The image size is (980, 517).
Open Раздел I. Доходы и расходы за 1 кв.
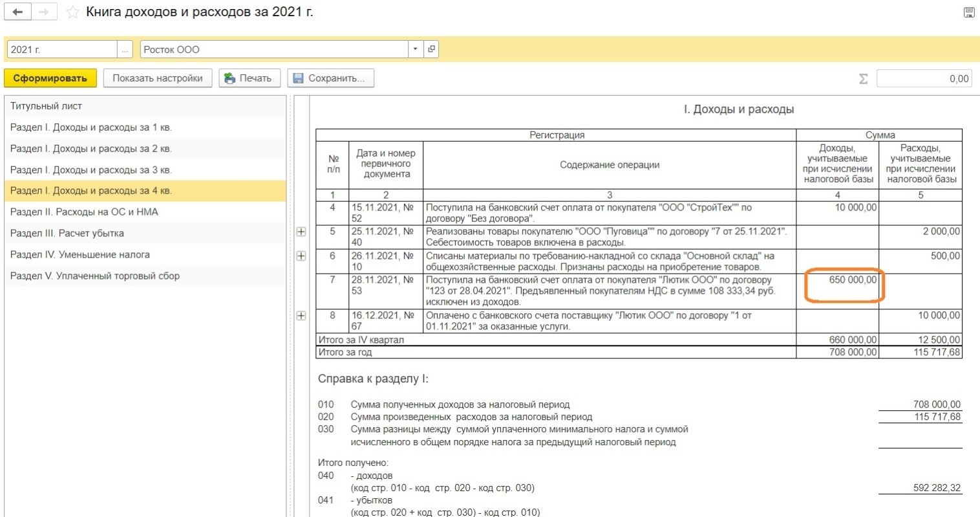pos(145,127)
